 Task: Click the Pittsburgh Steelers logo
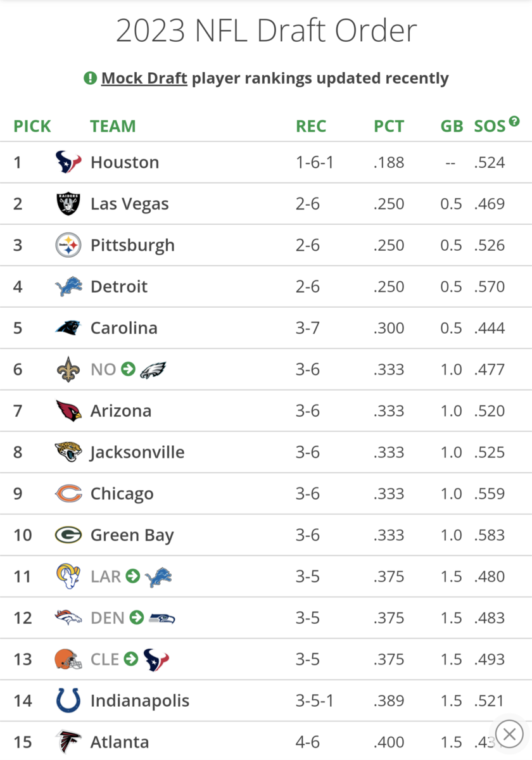(68, 245)
